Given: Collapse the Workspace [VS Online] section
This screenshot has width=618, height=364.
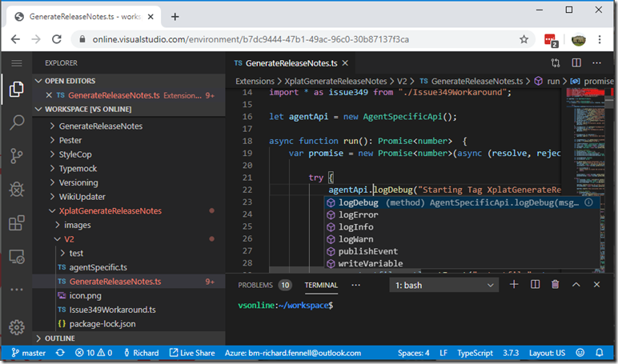Looking at the screenshot, I should pos(38,109).
